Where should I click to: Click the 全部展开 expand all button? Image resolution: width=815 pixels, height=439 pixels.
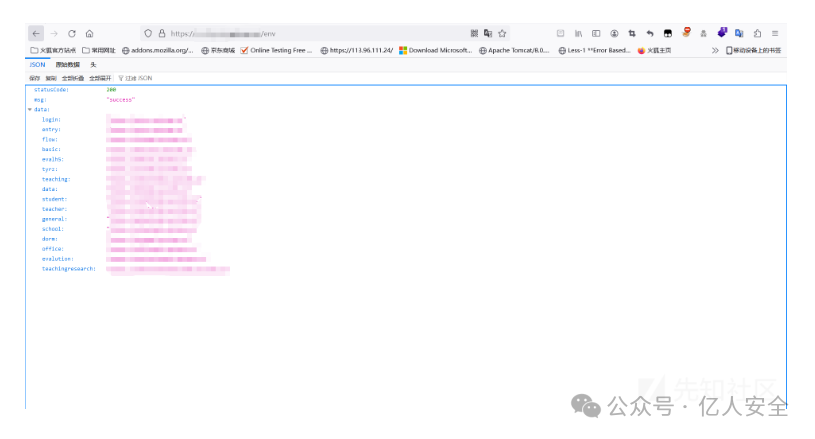(x=99, y=77)
